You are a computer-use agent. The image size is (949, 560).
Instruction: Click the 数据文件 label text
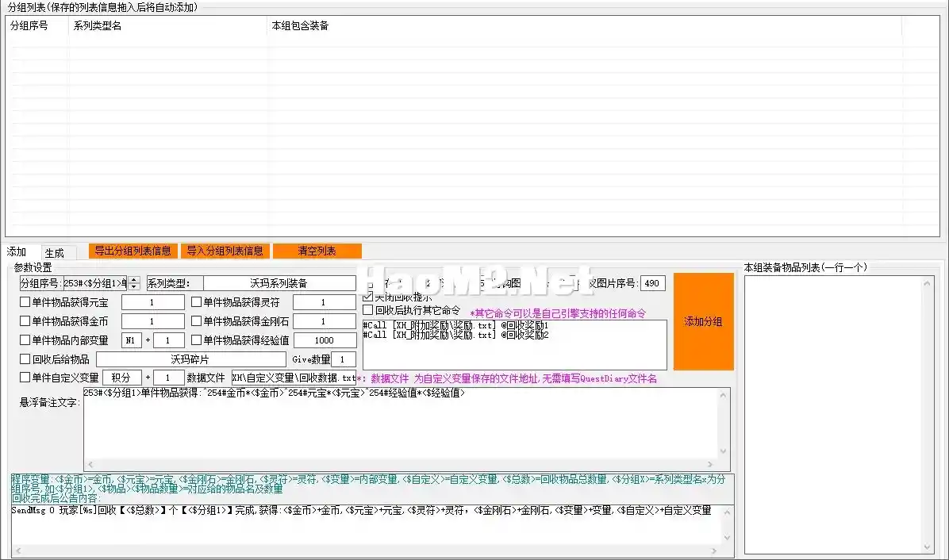[x=206, y=378]
